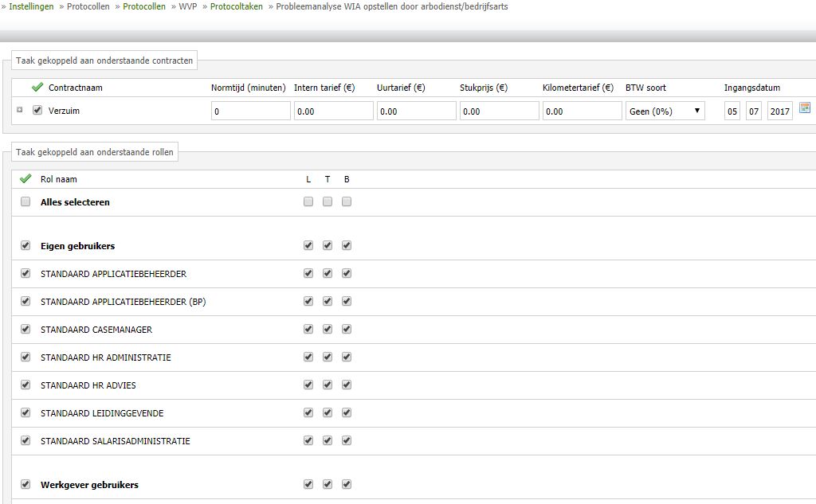816x504 pixels.
Task: Uncheck the Werkgever gebruikers row checkbox
Action: pyautogui.click(x=25, y=484)
